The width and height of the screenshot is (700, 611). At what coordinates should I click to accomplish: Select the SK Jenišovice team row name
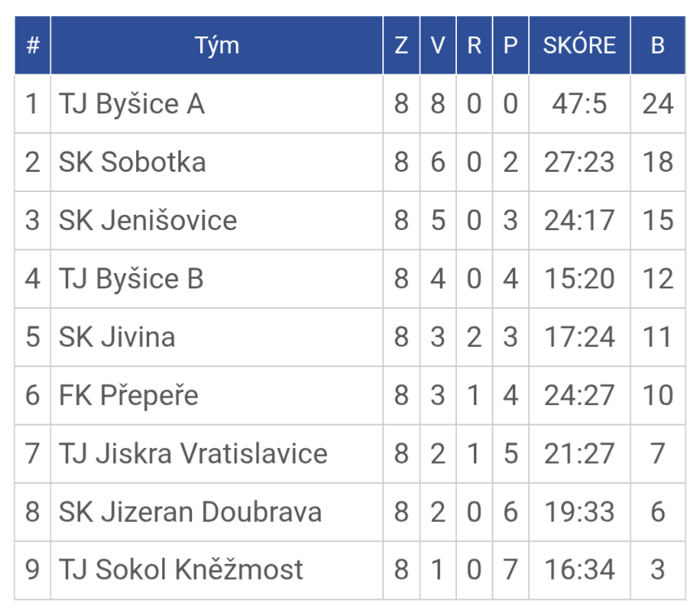coord(147,220)
